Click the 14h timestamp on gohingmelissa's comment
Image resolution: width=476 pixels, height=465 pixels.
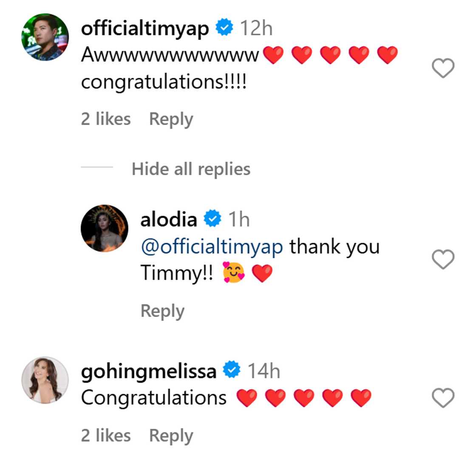pyautogui.click(x=264, y=371)
